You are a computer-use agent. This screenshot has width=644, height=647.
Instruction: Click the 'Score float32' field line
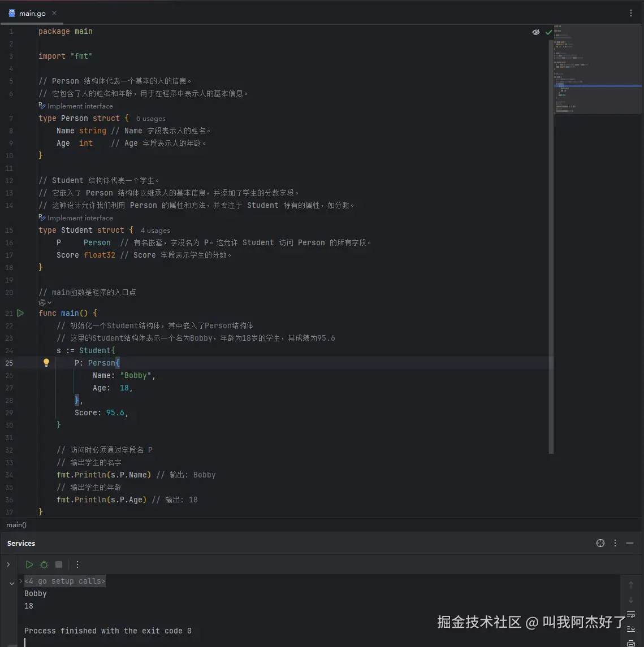click(x=86, y=255)
